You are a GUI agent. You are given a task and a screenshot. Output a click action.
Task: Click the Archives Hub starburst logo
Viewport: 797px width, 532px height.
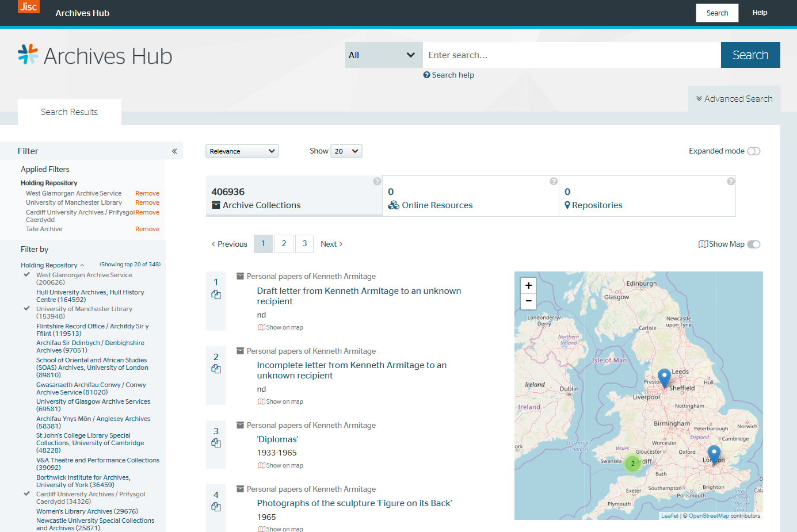pos(28,54)
